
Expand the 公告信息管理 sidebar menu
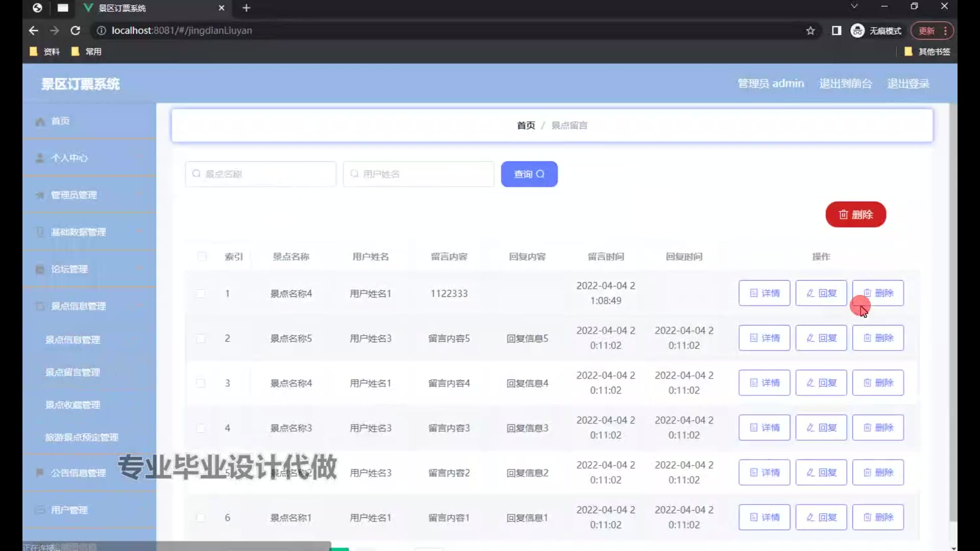(89, 473)
